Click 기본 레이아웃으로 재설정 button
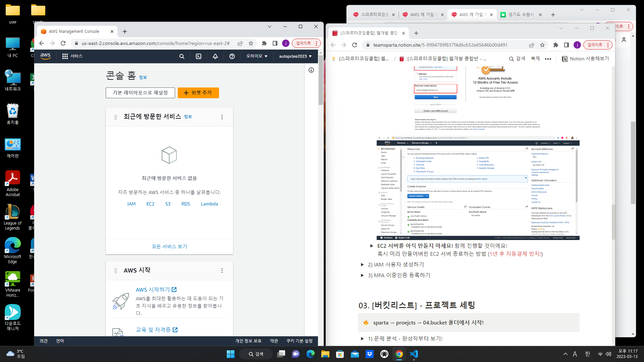Screen dimensions: 644x362 coord(140,93)
